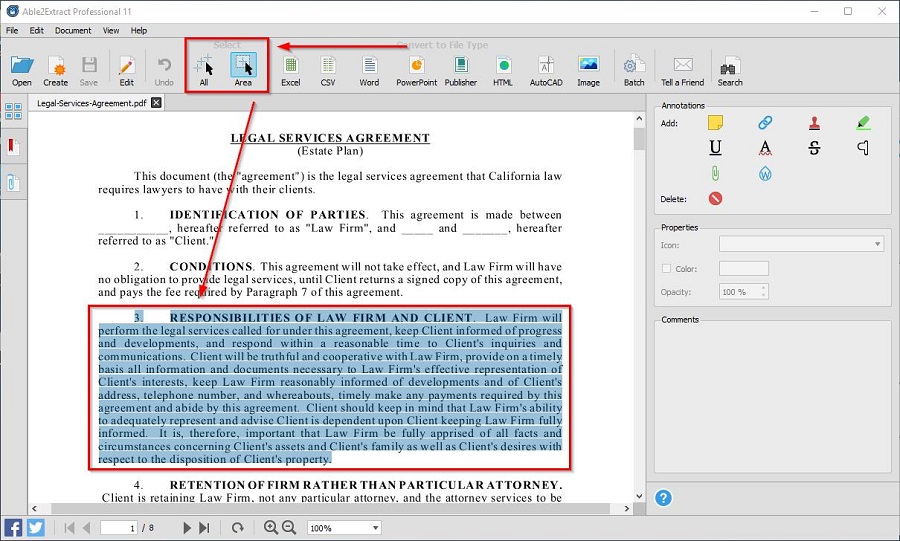Click the Opacity percentage spinner arrows
This screenshot has width=900, height=541.
click(x=763, y=291)
